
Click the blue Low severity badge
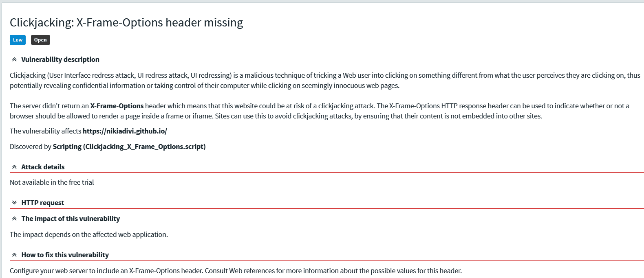click(x=18, y=40)
